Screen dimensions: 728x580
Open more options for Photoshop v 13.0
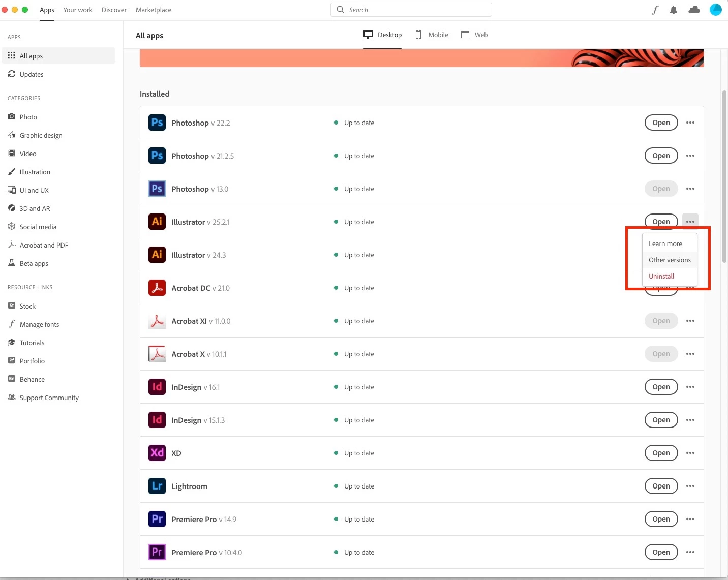pyautogui.click(x=690, y=189)
